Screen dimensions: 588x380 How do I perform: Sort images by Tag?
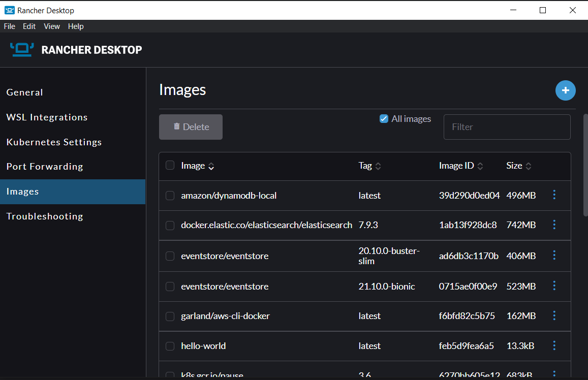[380, 166]
